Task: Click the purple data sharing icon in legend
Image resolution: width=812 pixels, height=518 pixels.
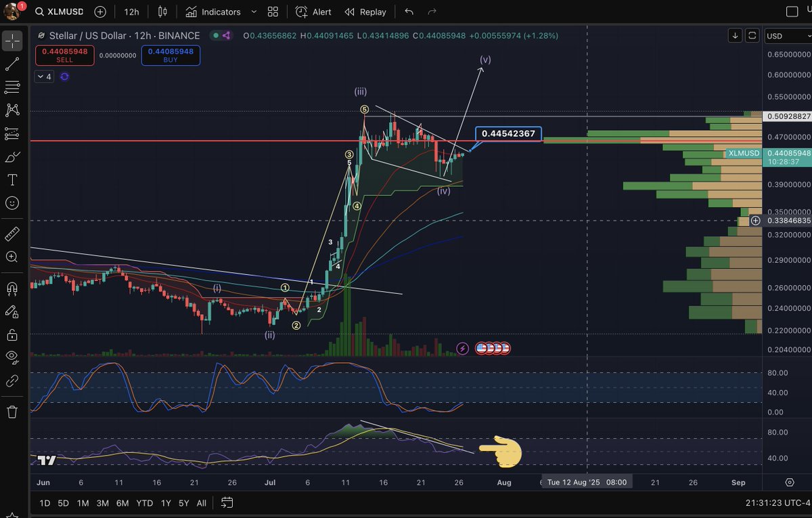Action: pos(227,35)
